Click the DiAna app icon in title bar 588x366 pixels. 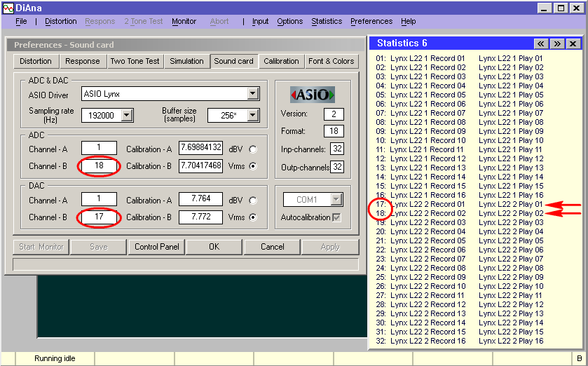click(x=8, y=8)
